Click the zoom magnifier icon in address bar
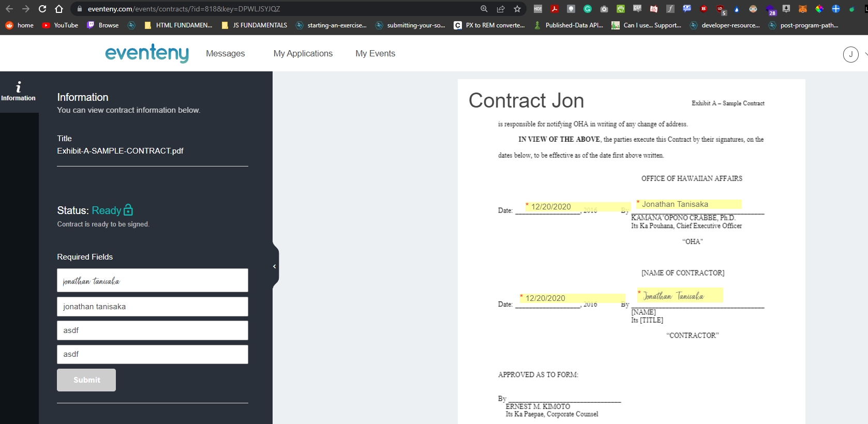The height and width of the screenshot is (424, 868). tap(484, 9)
